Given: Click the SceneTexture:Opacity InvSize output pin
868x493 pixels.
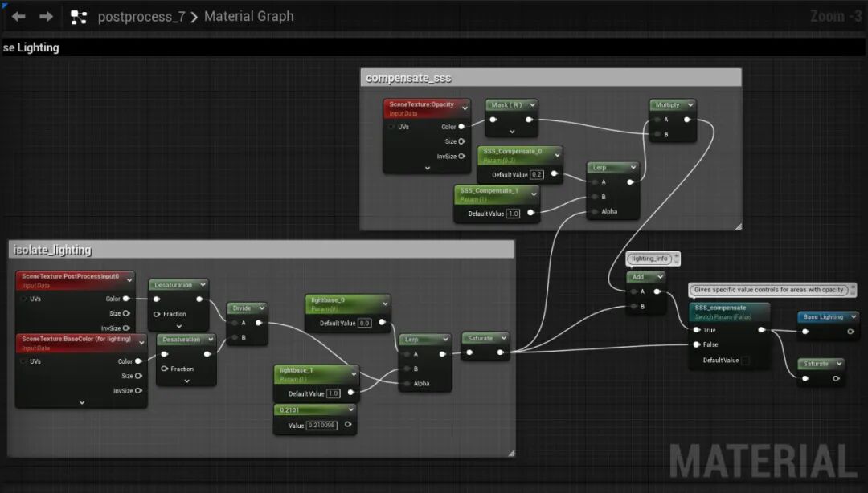Looking at the screenshot, I should (461, 157).
